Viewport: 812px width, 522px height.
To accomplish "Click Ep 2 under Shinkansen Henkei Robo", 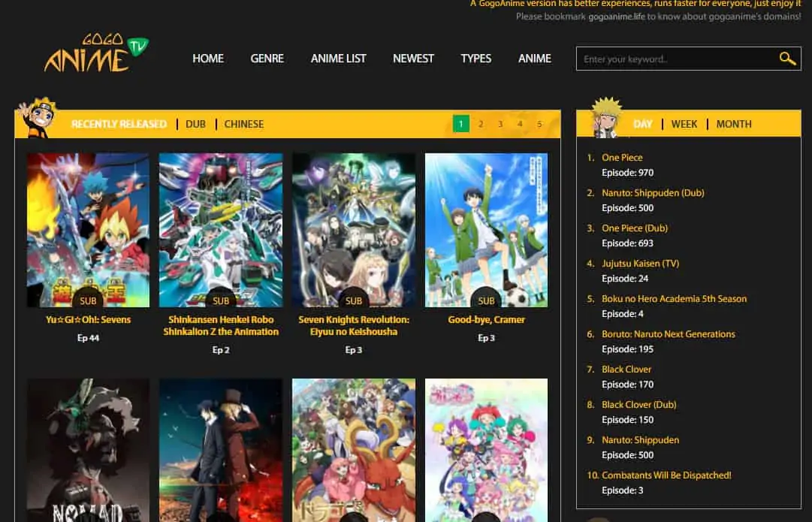I will pos(221,350).
